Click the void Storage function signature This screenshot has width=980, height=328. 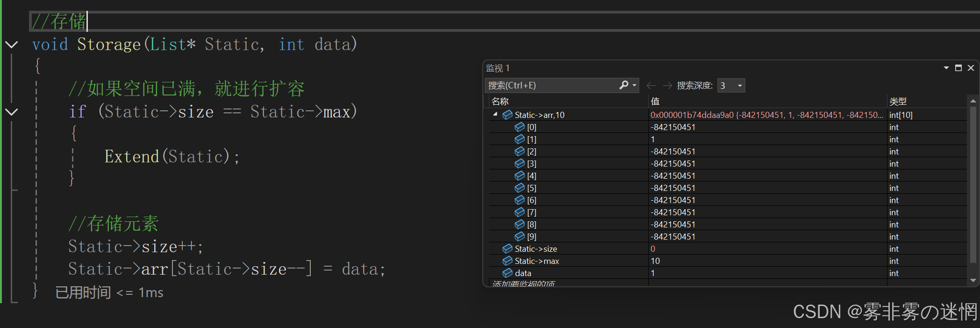(195, 44)
